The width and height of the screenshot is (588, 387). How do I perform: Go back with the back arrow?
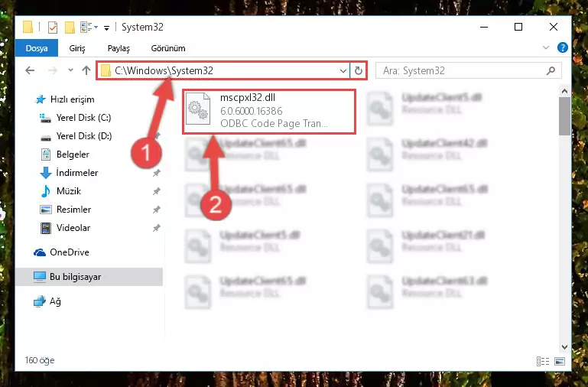tap(30, 70)
